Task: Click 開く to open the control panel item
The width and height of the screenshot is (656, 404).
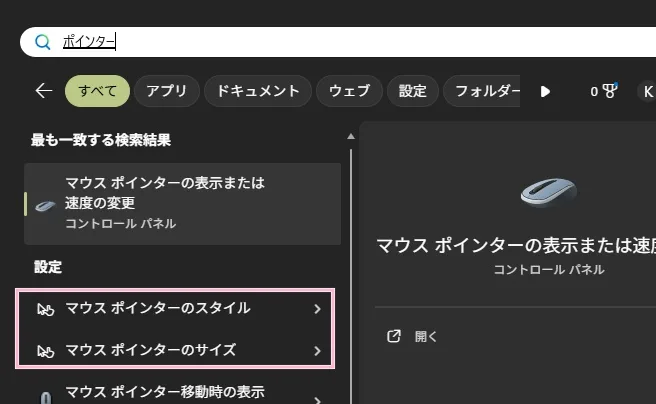Action: click(x=425, y=336)
